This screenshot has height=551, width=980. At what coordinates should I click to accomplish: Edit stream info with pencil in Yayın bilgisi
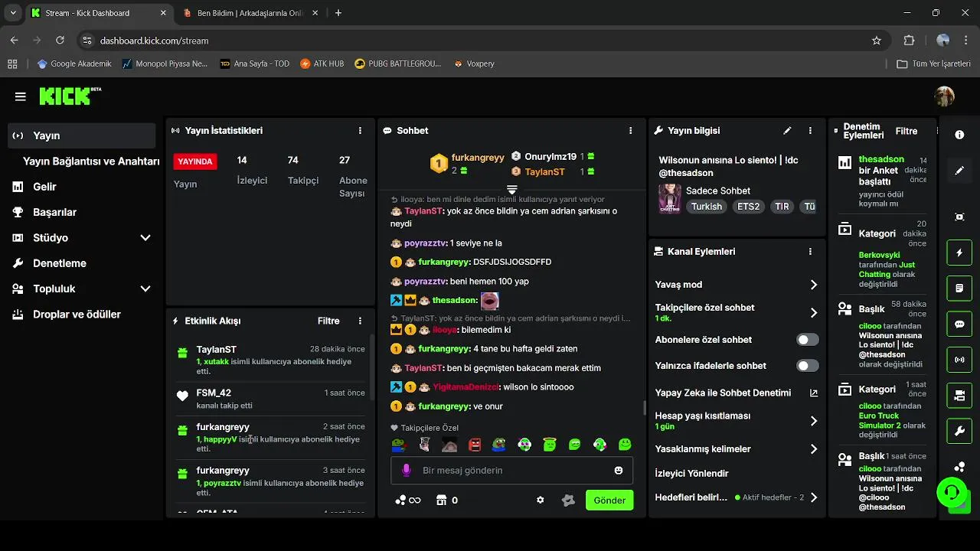pyautogui.click(x=787, y=131)
